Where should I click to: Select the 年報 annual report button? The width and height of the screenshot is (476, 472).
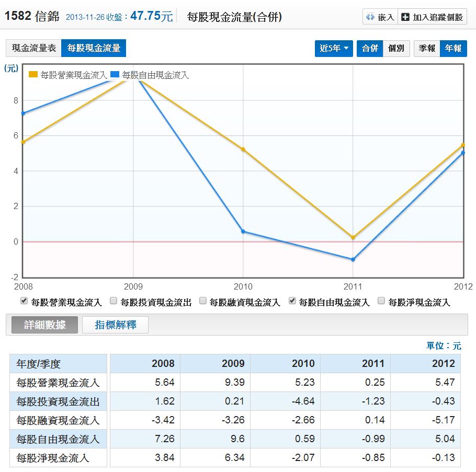coord(453,49)
